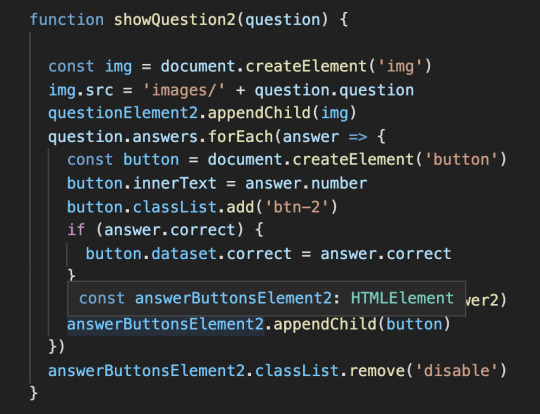Click innerText property on button
This screenshot has height=414, width=540.
tap(175, 183)
